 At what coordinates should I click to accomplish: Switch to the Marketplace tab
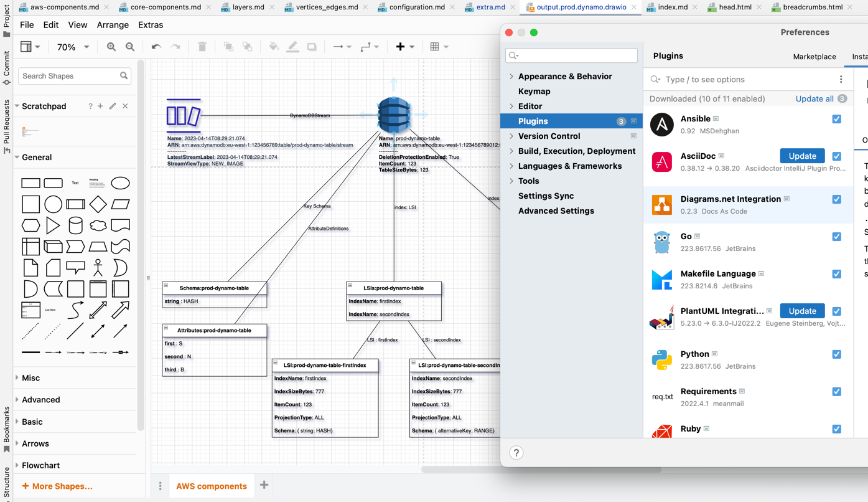point(814,57)
